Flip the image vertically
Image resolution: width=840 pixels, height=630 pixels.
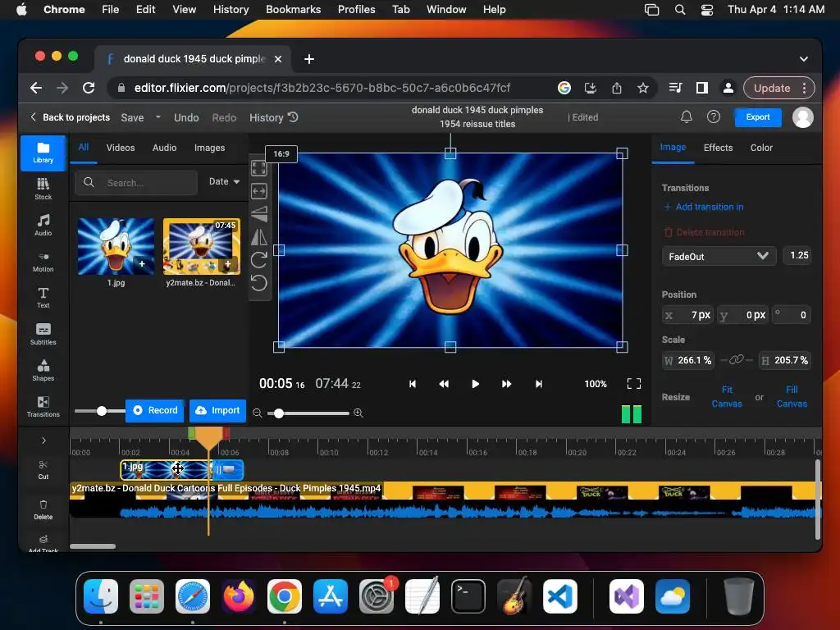[x=258, y=214]
